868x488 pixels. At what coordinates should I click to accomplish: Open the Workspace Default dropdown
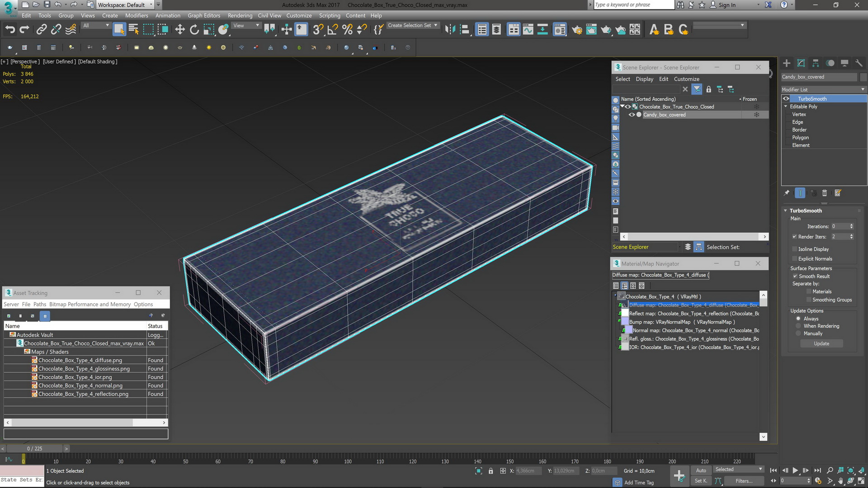[x=125, y=5]
